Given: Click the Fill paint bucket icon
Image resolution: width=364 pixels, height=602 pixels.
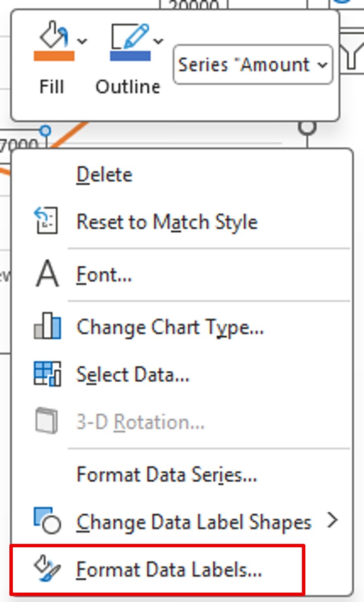Looking at the screenshot, I should [53, 36].
